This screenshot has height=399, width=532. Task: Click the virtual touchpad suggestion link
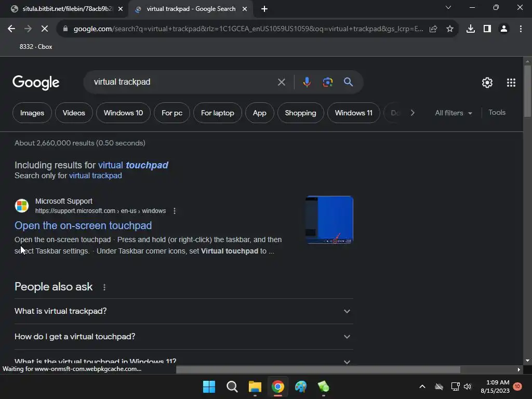(133, 165)
